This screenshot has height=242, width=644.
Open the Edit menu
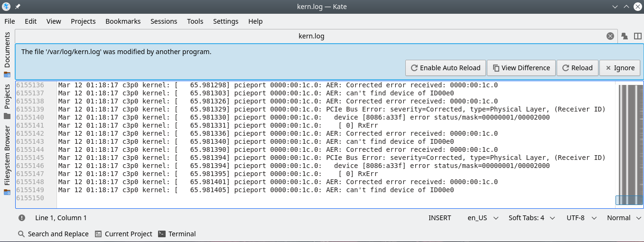click(x=31, y=21)
